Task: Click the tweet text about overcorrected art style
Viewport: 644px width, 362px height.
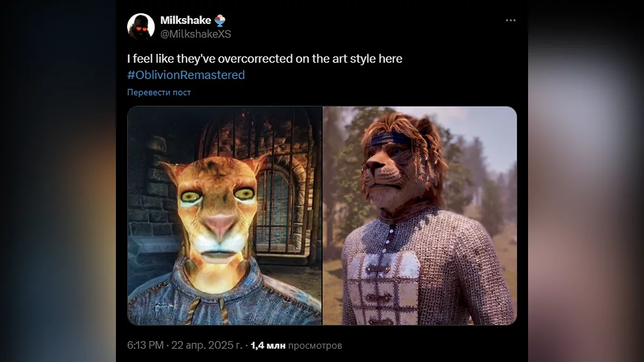Action: (265, 58)
